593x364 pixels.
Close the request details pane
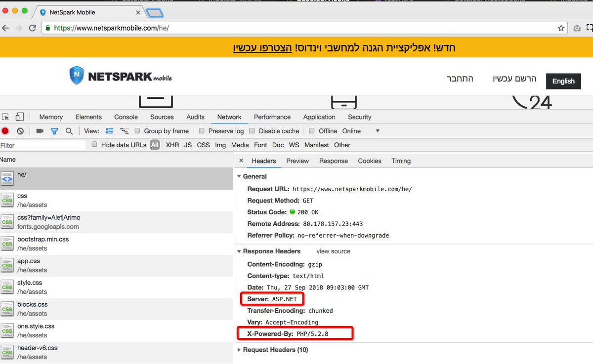tap(241, 161)
